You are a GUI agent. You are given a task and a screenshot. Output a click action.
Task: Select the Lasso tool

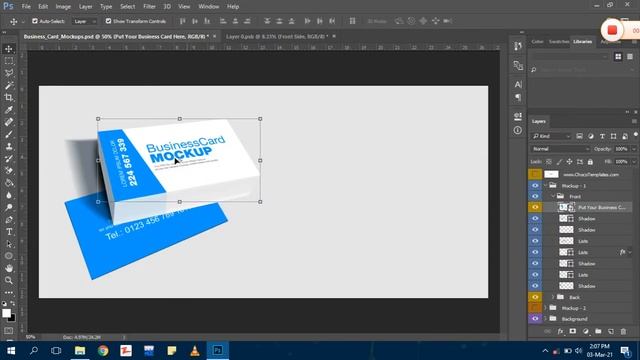coord(9,73)
